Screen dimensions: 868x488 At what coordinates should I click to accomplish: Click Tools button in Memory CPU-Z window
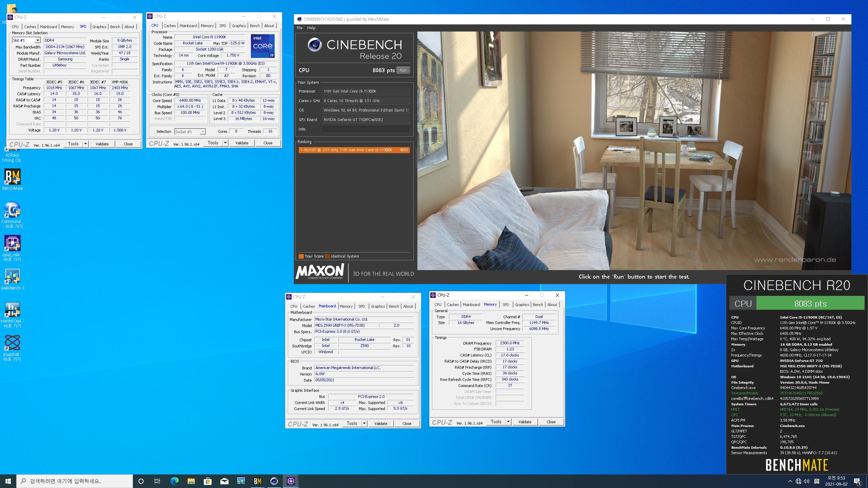click(x=496, y=422)
